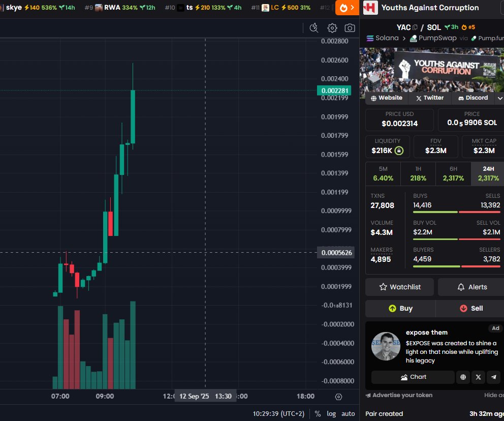
Task: Click the current price label 0.002281
Action: (x=334, y=91)
